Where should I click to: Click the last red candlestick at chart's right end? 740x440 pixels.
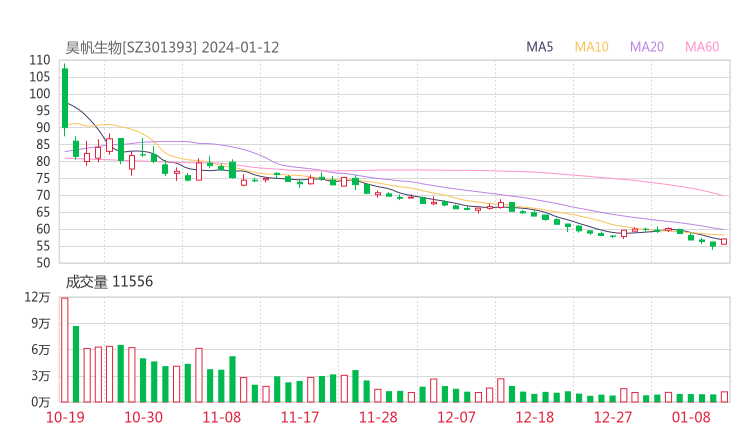(724, 241)
